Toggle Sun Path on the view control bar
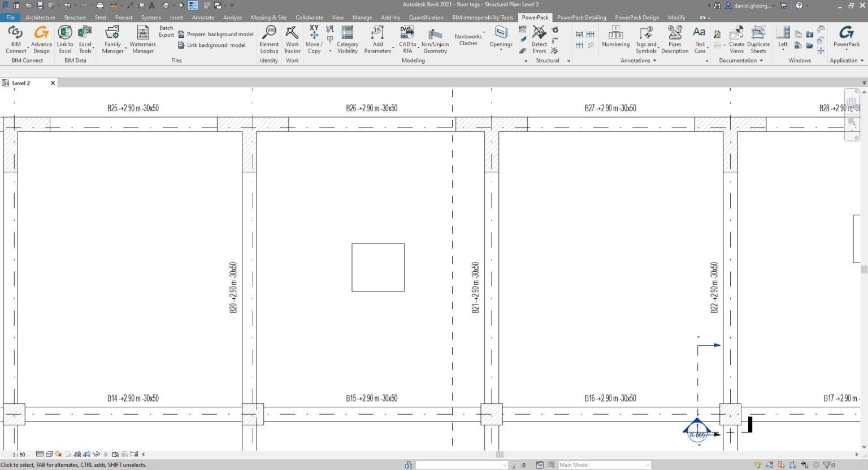 pyautogui.click(x=58, y=454)
